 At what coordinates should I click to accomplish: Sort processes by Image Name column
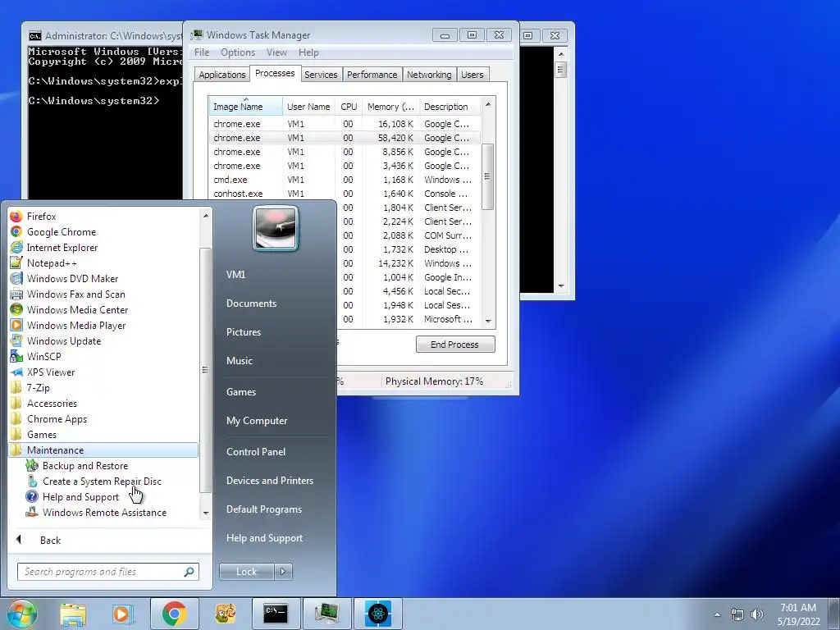(246, 107)
